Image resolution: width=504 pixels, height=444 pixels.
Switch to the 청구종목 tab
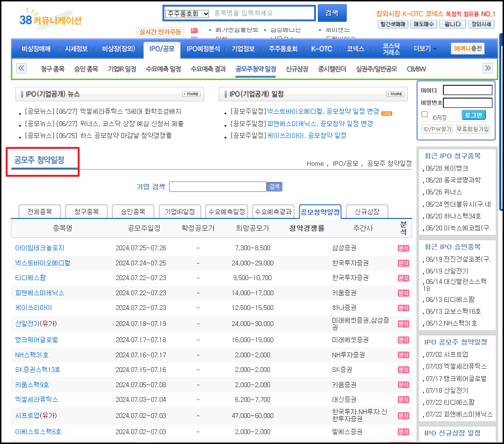87,211
